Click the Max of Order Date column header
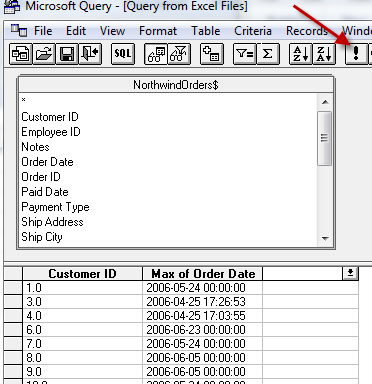 point(203,274)
